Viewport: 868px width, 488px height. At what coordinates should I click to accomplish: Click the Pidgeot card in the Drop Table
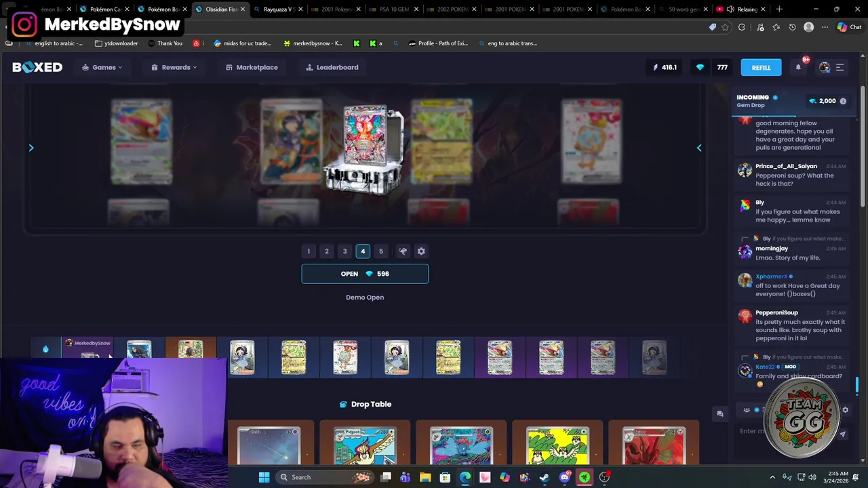coord(365,443)
